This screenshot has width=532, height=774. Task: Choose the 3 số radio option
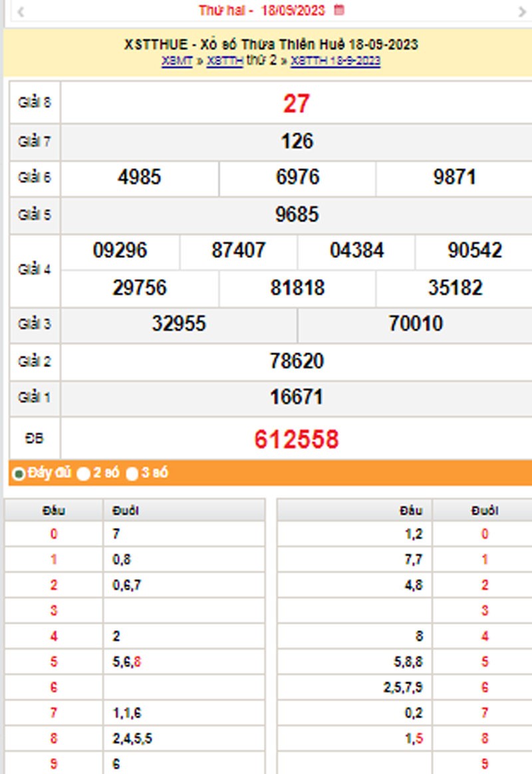[132, 474]
